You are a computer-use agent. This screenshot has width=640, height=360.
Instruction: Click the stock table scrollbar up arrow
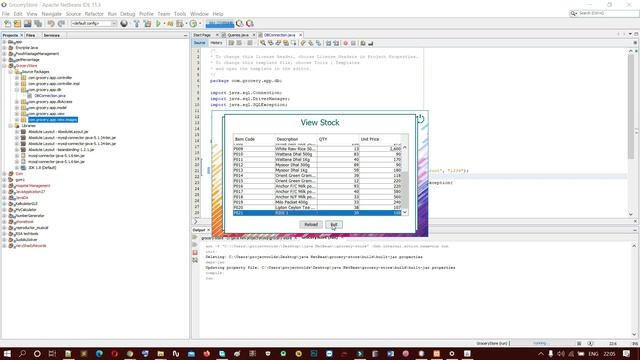point(405,147)
